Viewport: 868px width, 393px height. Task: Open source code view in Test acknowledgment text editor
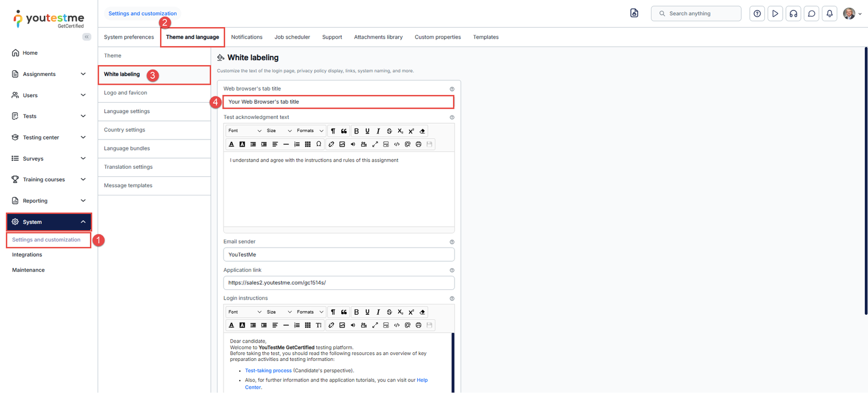click(x=397, y=144)
